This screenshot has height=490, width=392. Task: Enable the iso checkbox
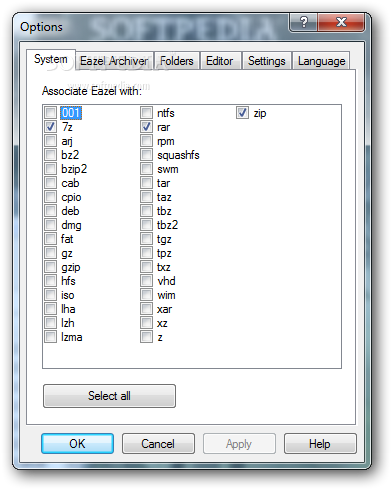[x=51, y=295]
